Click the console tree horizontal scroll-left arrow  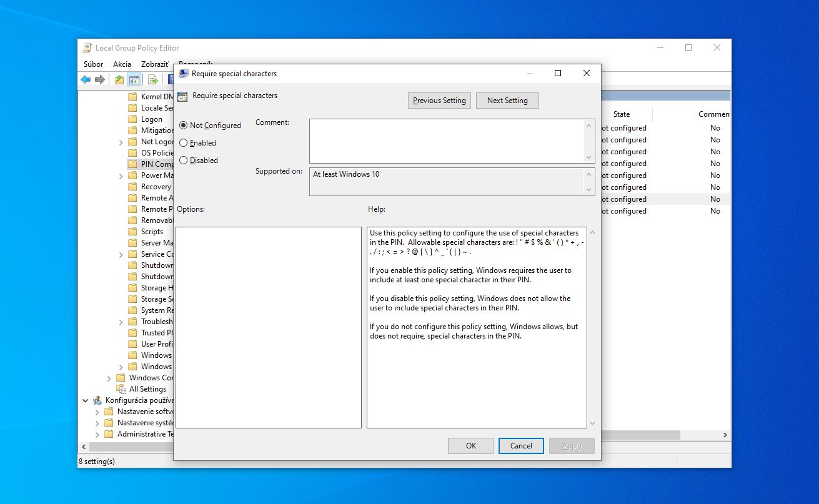coord(84,447)
